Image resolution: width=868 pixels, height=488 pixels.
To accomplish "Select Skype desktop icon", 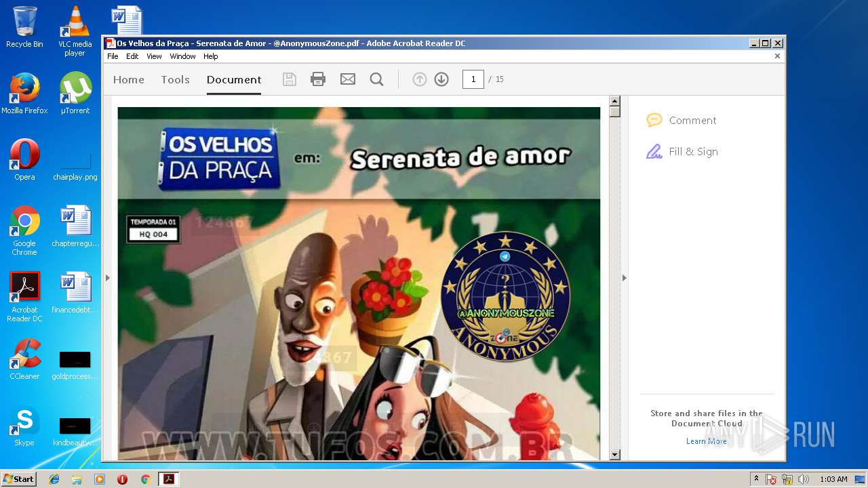I will pyautogui.click(x=24, y=426).
